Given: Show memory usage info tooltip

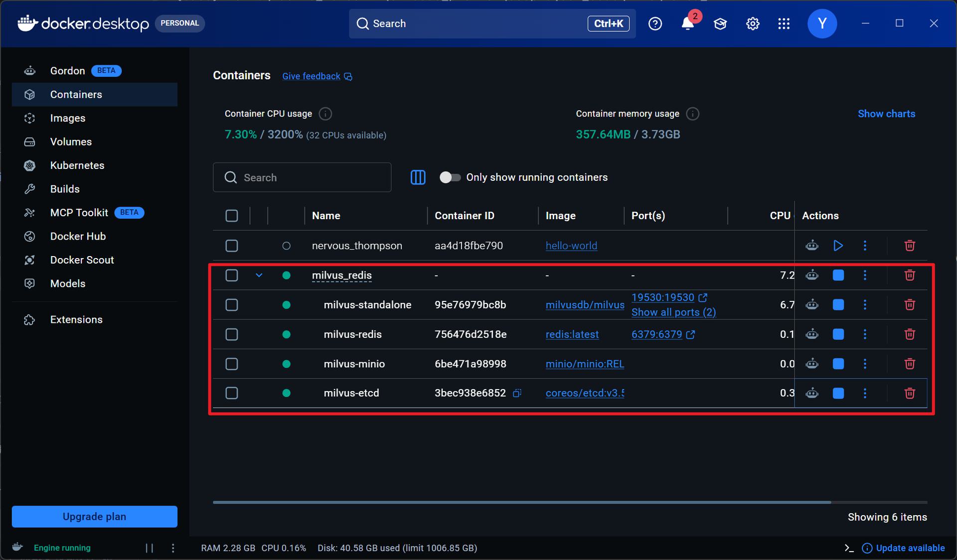Looking at the screenshot, I should point(692,114).
